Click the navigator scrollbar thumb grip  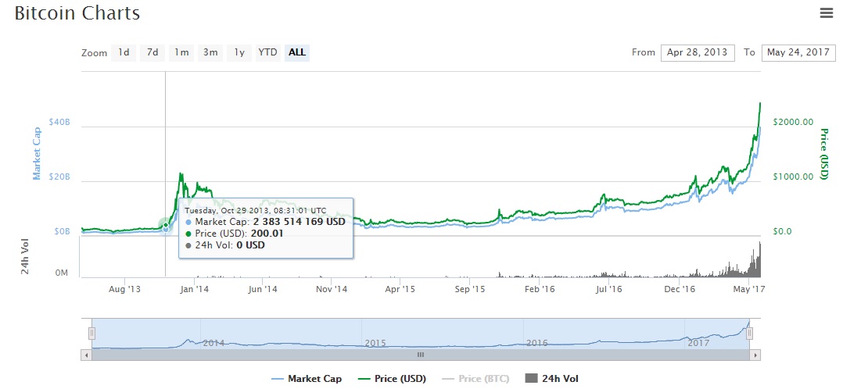click(x=420, y=355)
